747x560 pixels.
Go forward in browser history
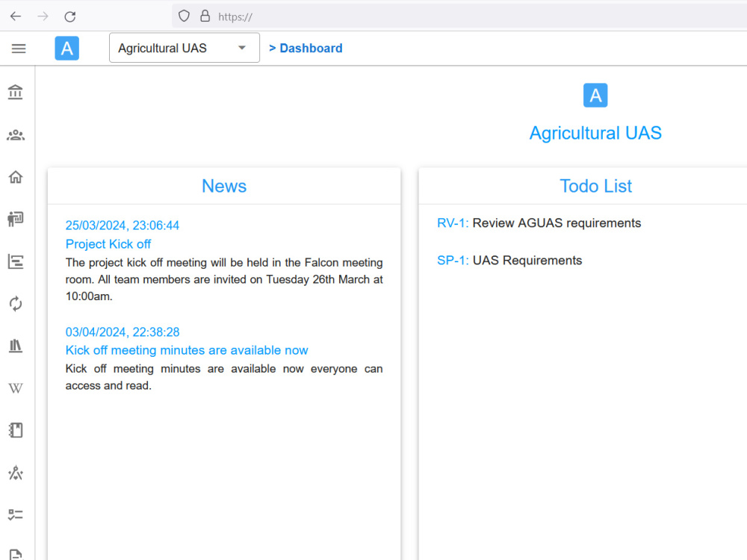(x=43, y=16)
